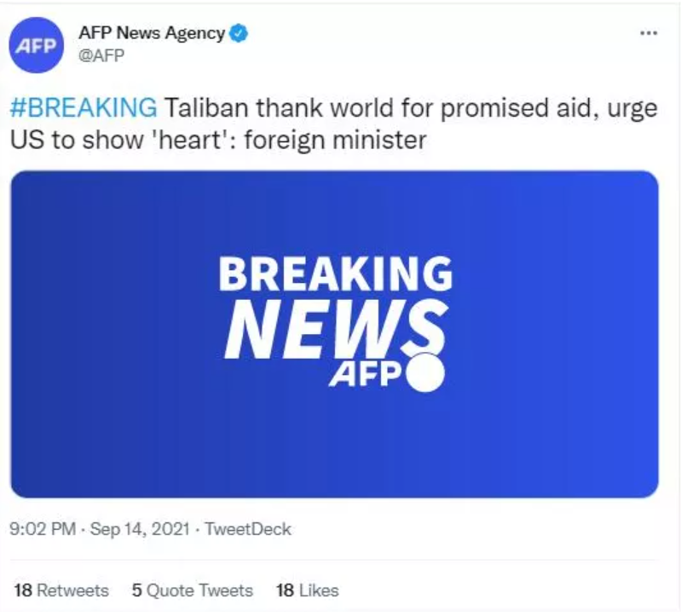
Task: Click the 9:02 PM timestamp
Action: (x=42, y=529)
